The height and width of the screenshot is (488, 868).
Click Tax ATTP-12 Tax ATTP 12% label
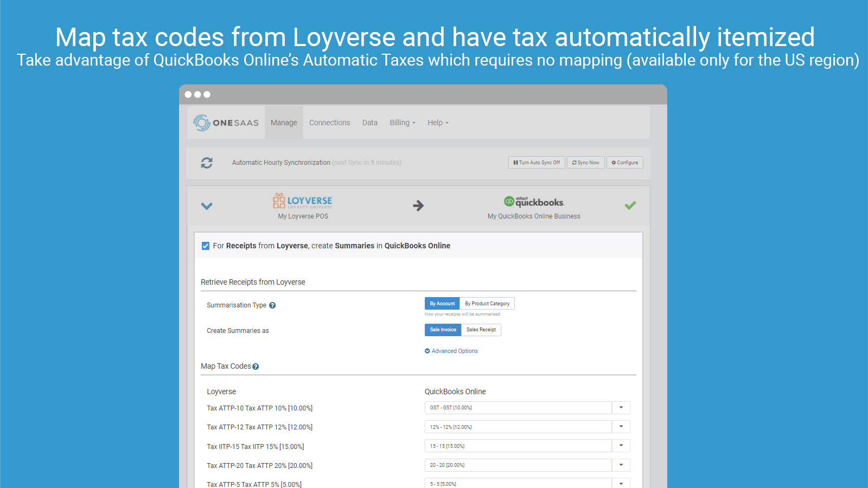click(259, 427)
